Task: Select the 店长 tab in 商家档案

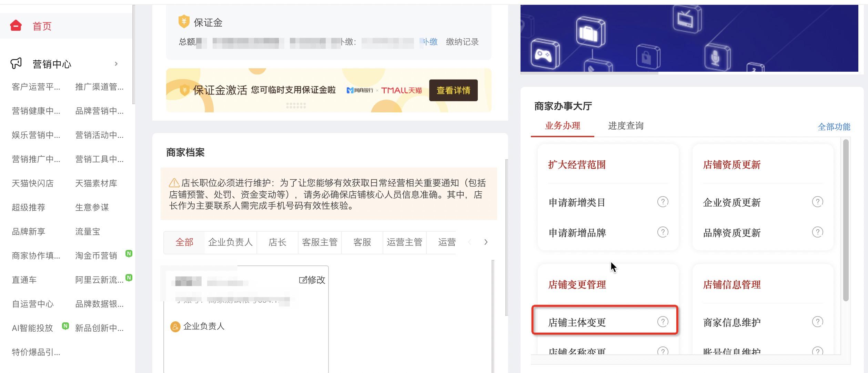Action: pos(277,242)
